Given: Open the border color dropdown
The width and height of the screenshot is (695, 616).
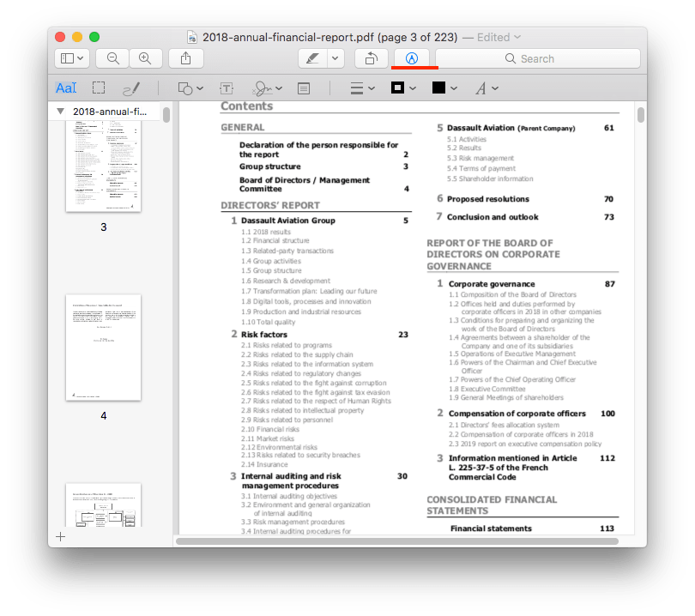Looking at the screenshot, I should 403,88.
